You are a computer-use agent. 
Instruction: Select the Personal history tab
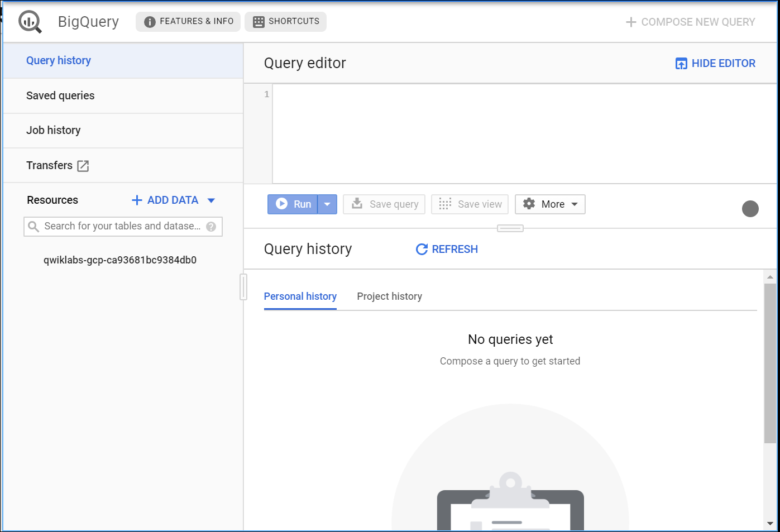[300, 296]
